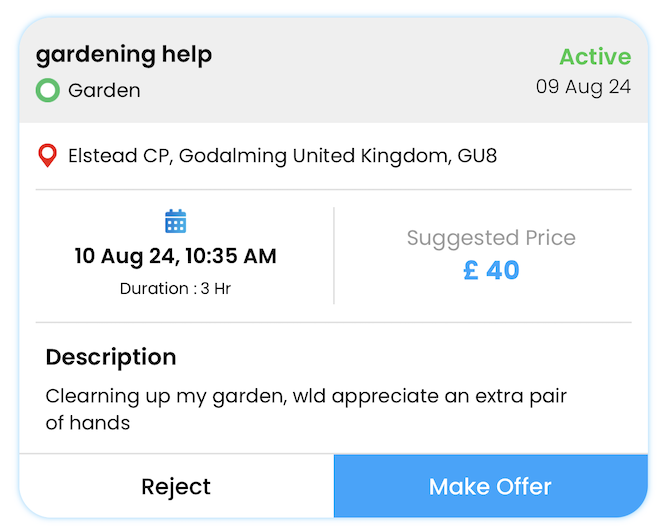Click the blue calendar icon
The image size is (664, 528).
point(175,221)
